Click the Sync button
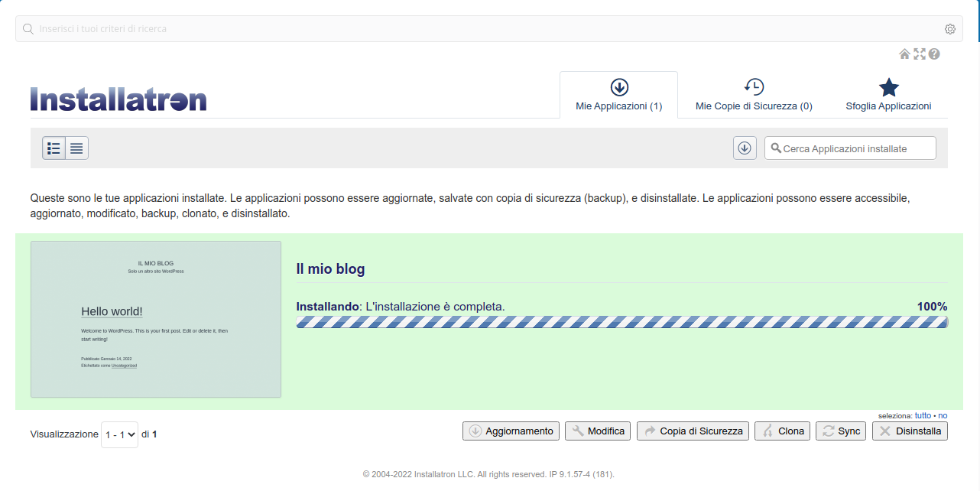The height and width of the screenshot is (491, 980). click(x=841, y=431)
